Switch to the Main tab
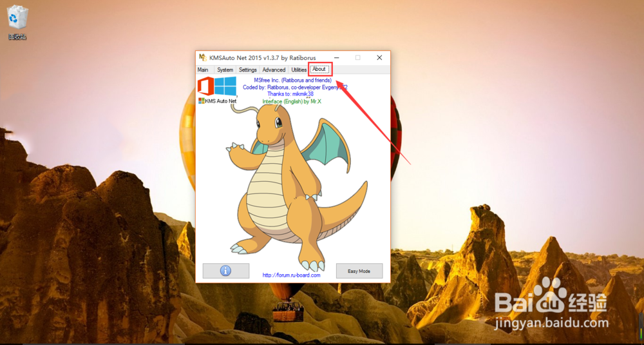This screenshot has height=345, width=644. pos(203,70)
